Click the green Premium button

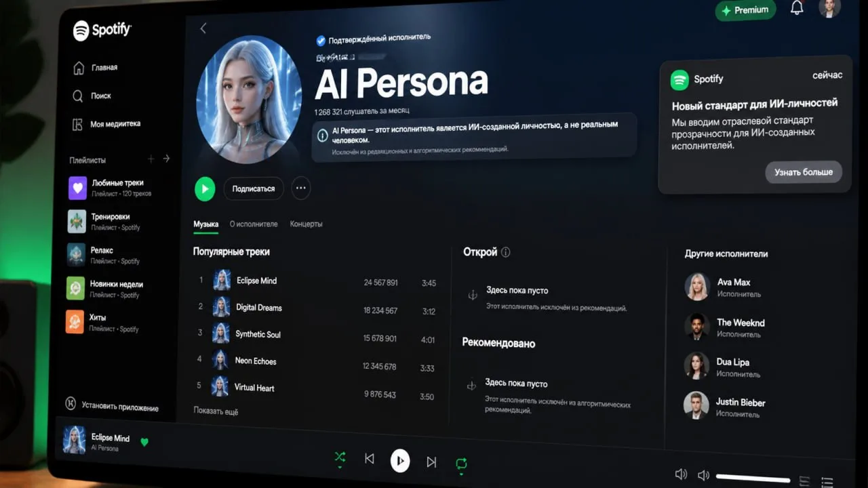[745, 10]
